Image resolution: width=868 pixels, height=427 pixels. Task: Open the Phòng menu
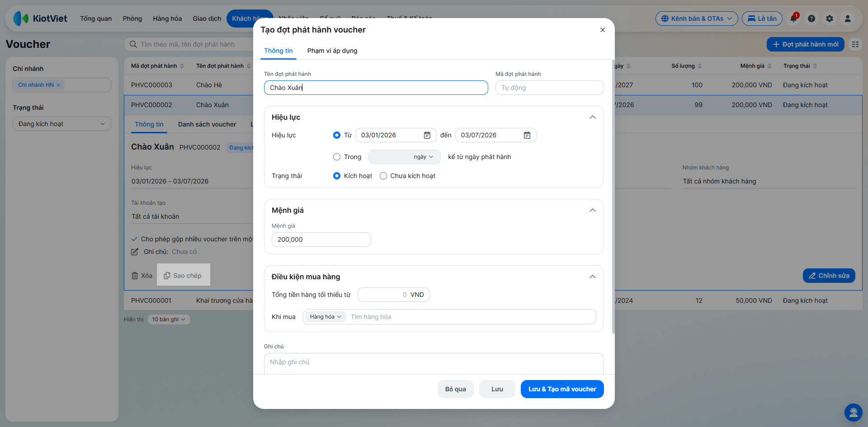[132, 19]
